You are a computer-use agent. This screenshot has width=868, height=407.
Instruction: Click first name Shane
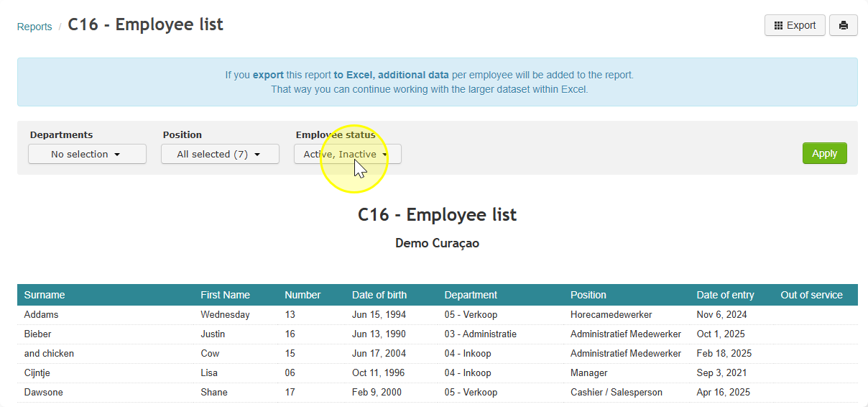[x=214, y=392]
